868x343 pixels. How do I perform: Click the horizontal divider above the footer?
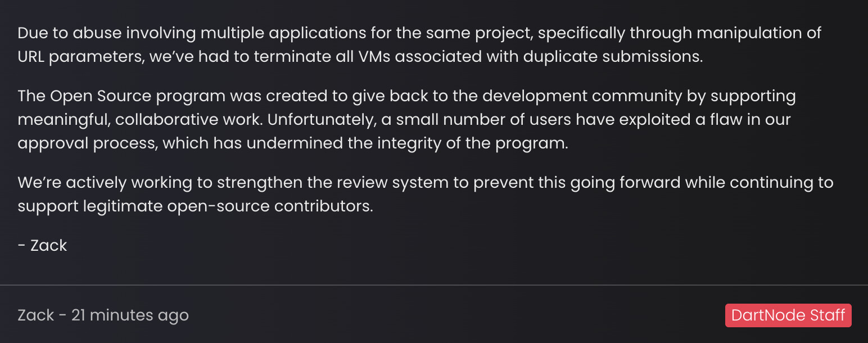click(x=434, y=285)
